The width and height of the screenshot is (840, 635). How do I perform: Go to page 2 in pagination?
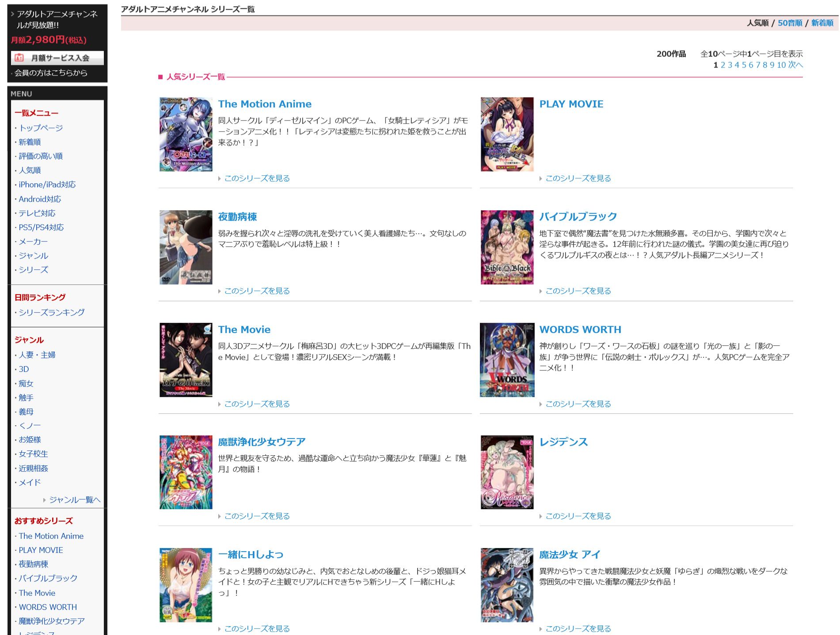(723, 65)
